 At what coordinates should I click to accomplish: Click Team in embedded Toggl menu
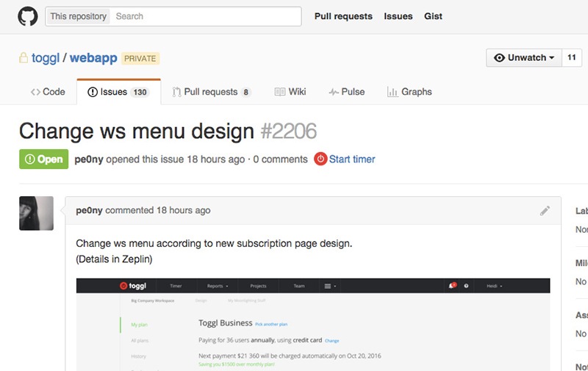299,286
